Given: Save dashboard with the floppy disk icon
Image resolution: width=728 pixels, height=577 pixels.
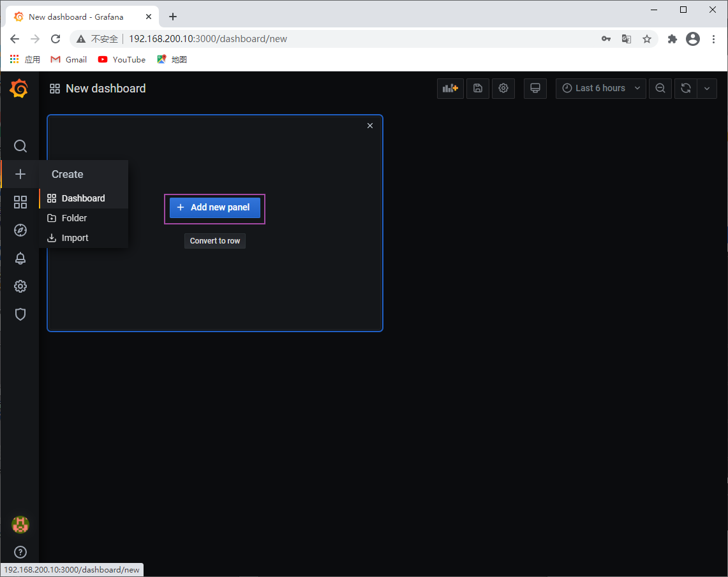Looking at the screenshot, I should 478,88.
